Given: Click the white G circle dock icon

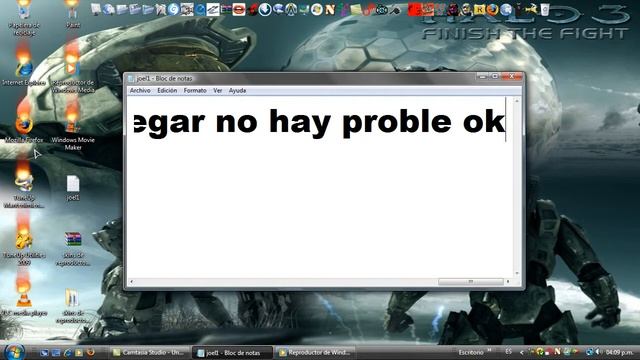Looking at the screenshot, I should [x=173, y=9].
